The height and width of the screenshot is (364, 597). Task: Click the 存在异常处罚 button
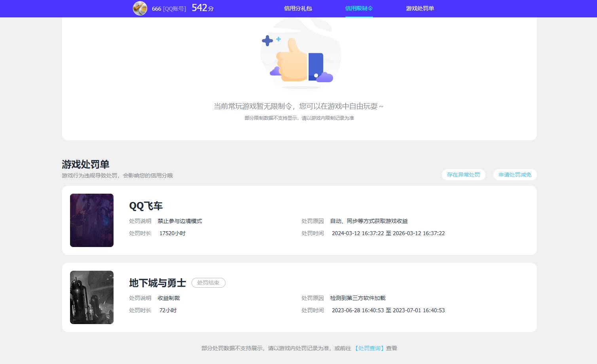tap(463, 174)
